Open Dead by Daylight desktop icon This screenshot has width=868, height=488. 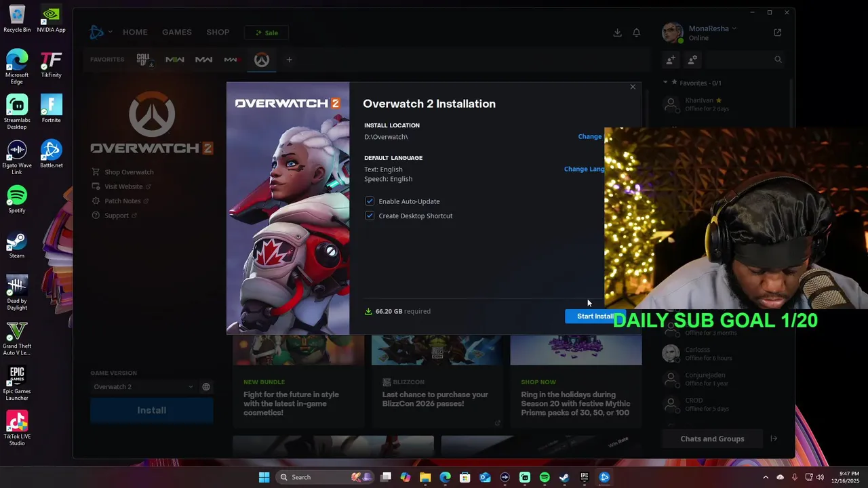(17, 293)
